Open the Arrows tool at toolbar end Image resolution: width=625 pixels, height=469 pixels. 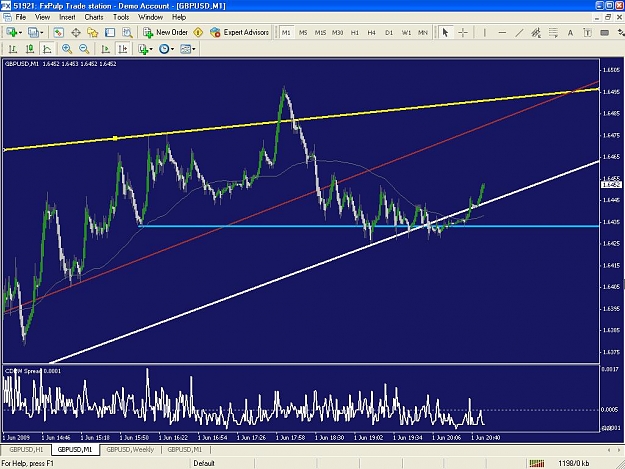tap(620, 33)
